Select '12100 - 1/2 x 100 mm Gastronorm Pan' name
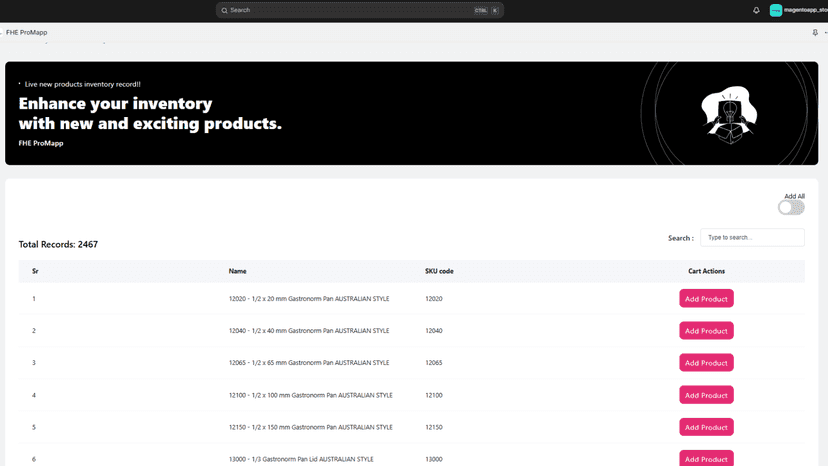828x466 pixels. point(310,395)
